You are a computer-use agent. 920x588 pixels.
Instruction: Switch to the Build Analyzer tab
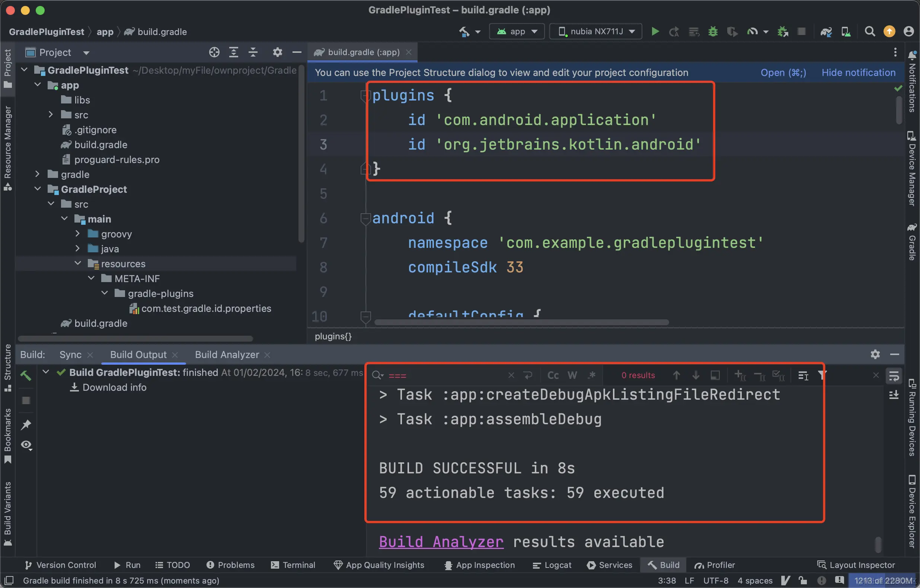tap(227, 355)
